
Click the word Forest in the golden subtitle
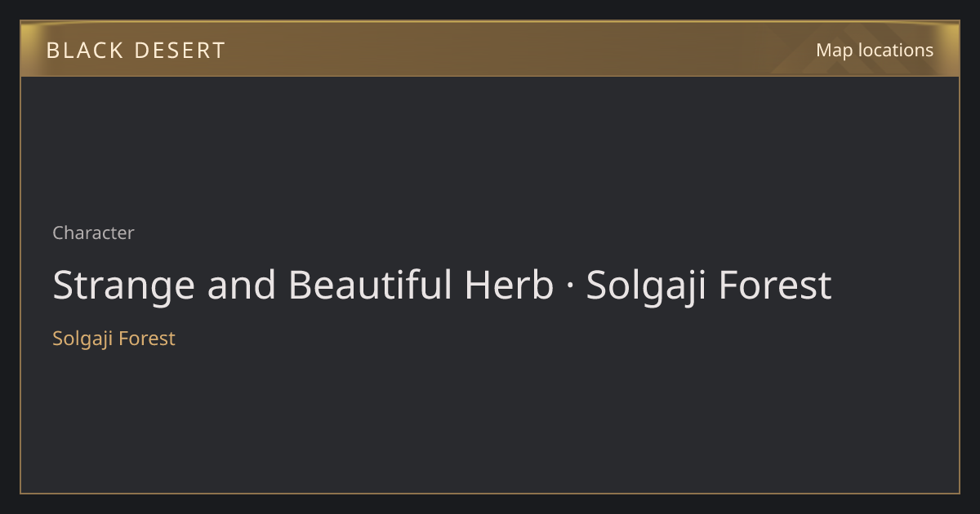coord(147,338)
